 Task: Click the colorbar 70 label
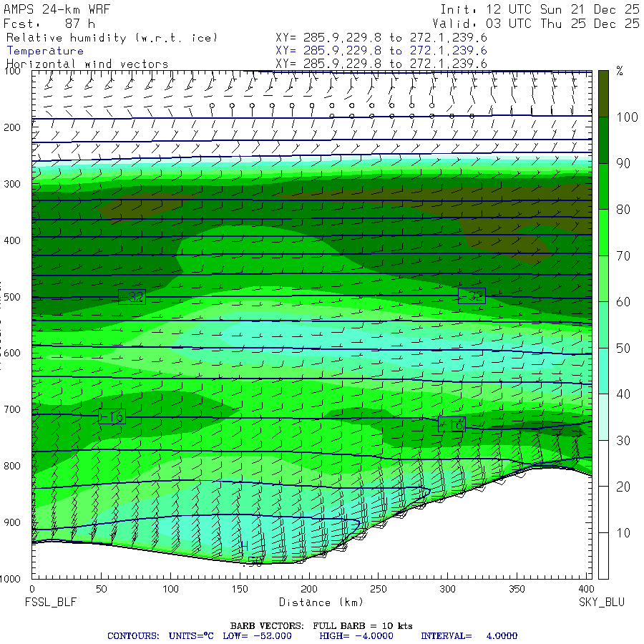tap(623, 256)
